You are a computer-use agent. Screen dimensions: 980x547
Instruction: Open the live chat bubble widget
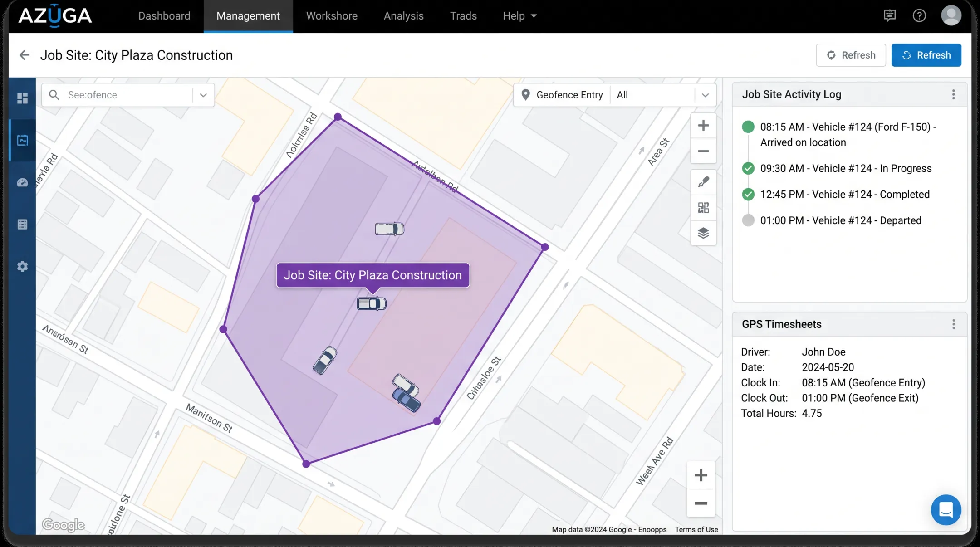click(x=946, y=510)
